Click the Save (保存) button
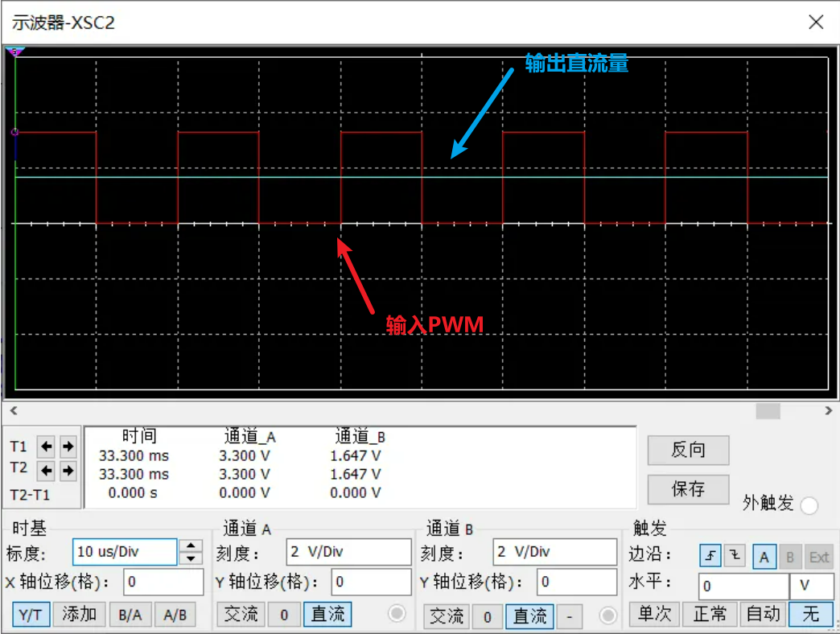 [688, 488]
